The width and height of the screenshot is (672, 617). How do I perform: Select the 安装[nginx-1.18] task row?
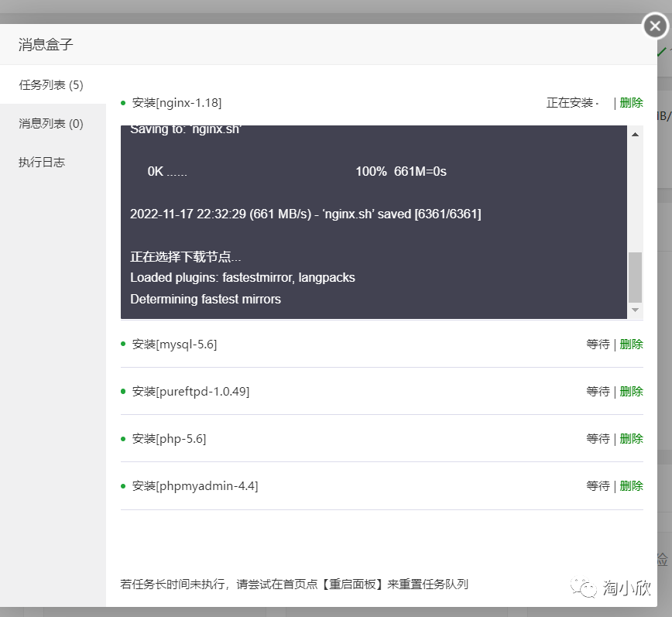(382, 103)
